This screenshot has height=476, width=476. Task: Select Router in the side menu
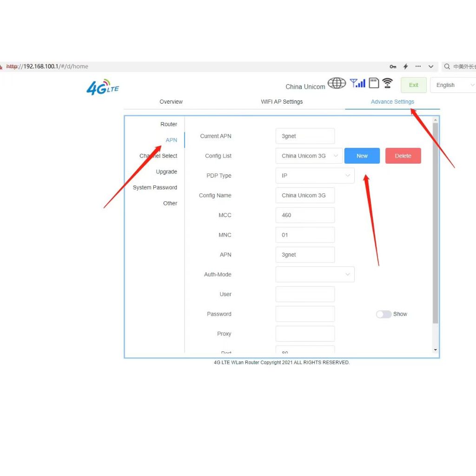pyautogui.click(x=169, y=124)
